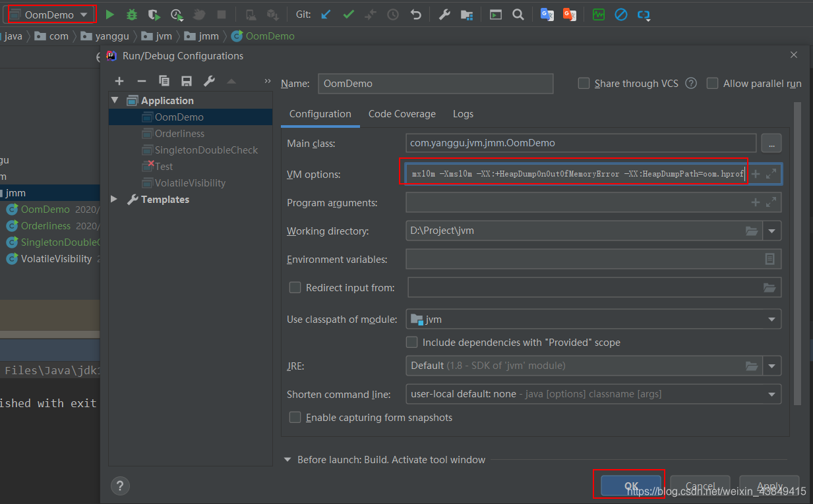Click help question mark beside Share through VCS
This screenshot has height=504, width=813.
click(691, 83)
